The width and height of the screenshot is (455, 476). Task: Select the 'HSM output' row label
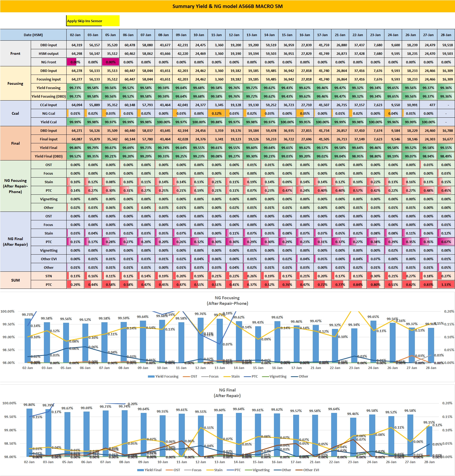(49, 53)
